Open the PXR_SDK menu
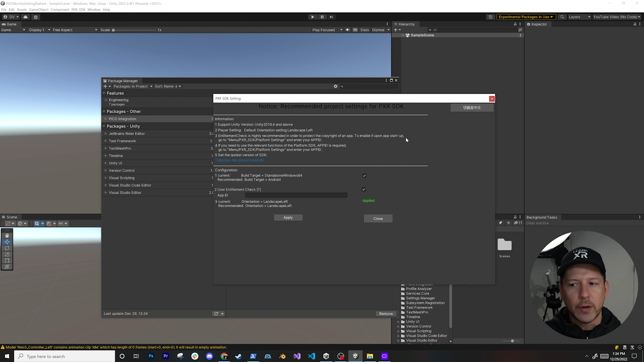Viewport: 644px width, 362px height. [x=78, y=10]
